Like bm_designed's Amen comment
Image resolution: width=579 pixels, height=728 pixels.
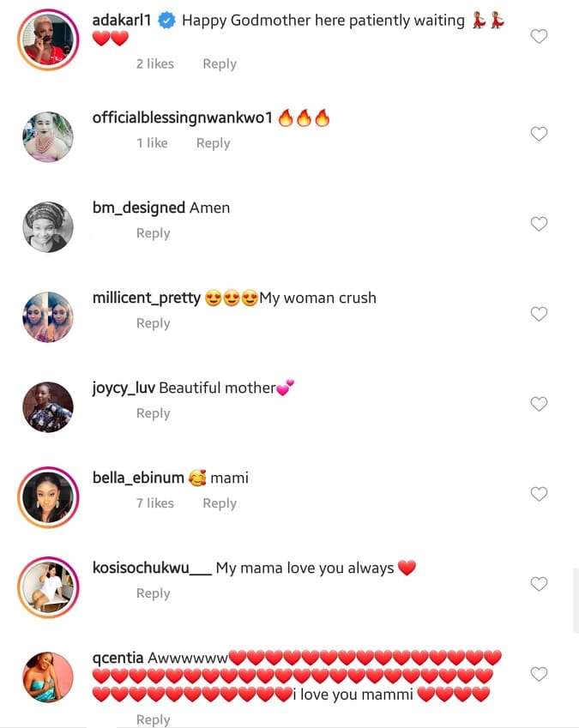[x=539, y=224]
